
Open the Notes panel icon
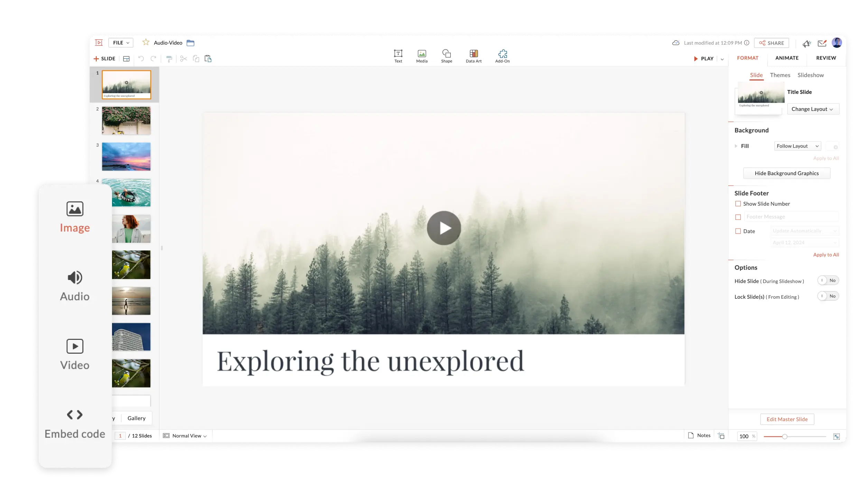point(691,435)
